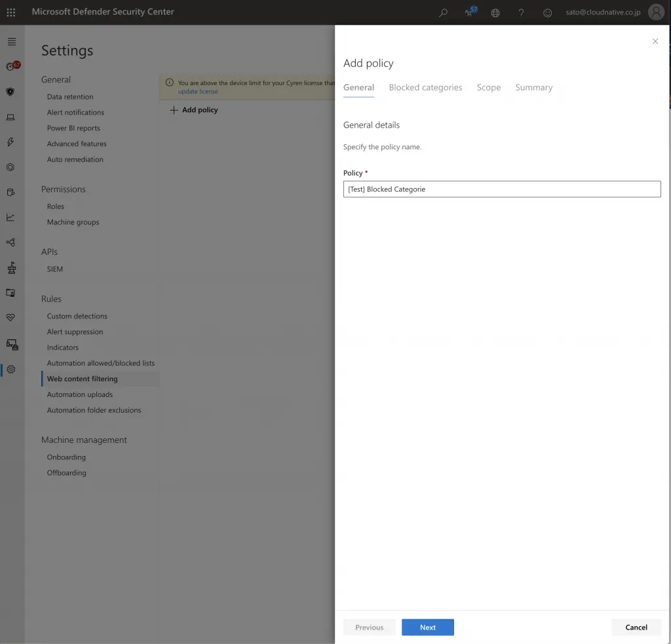Open the laptop devices icon in sidebar
Viewport: 671px width, 644px height.
[10, 117]
